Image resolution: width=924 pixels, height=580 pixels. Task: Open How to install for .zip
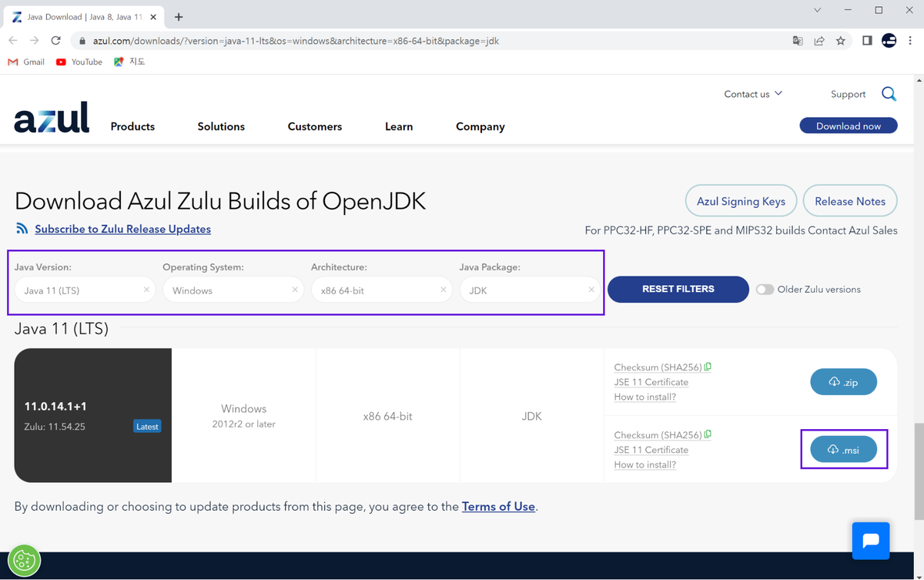pyautogui.click(x=645, y=397)
